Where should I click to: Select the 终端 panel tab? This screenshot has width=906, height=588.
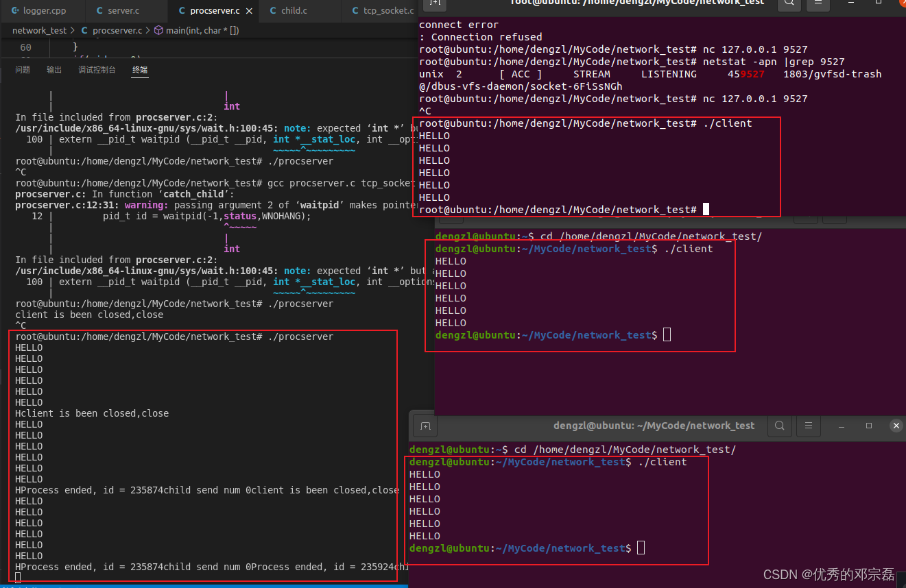(x=140, y=70)
